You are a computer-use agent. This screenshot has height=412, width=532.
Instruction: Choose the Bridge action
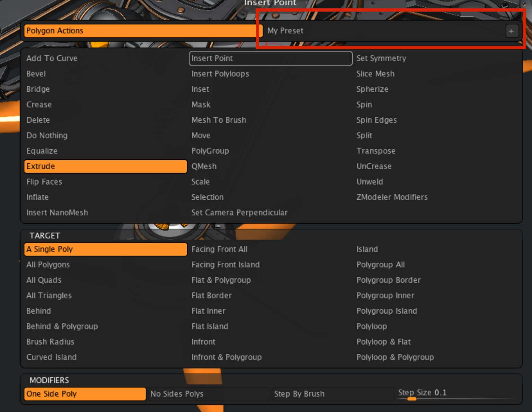click(x=38, y=89)
